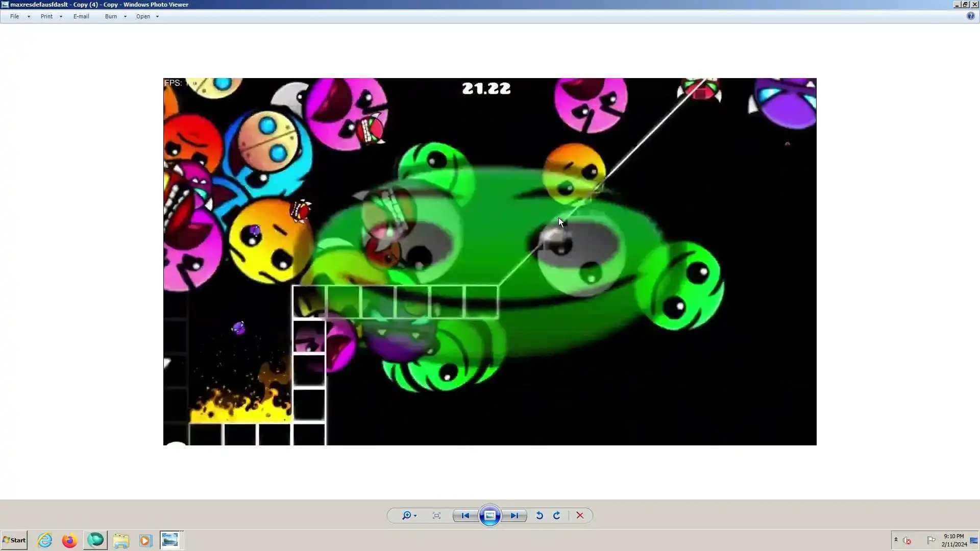Rotate the image clockwise
The height and width of the screenshot is (551, 980).
[x=557, y=515]
